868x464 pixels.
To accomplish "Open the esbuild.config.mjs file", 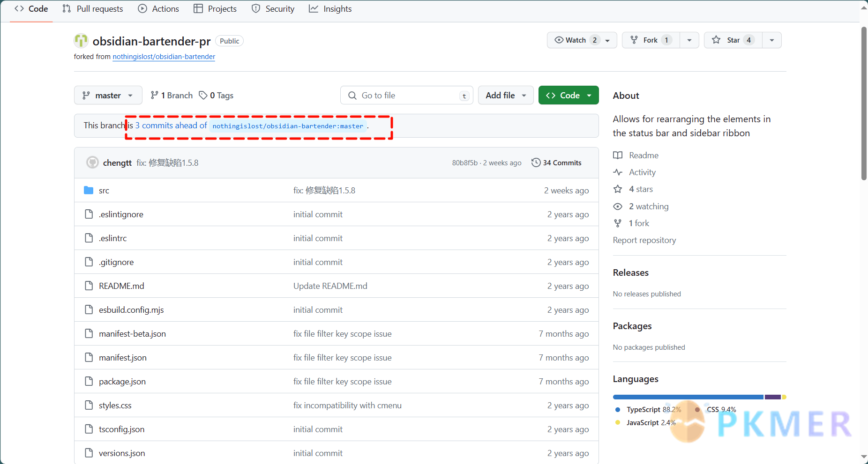I will tap(131, 310).
